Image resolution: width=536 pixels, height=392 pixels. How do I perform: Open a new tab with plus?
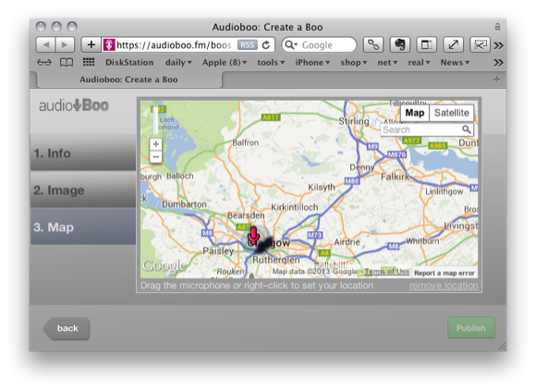pyautogui.click(x=496, y=80)
